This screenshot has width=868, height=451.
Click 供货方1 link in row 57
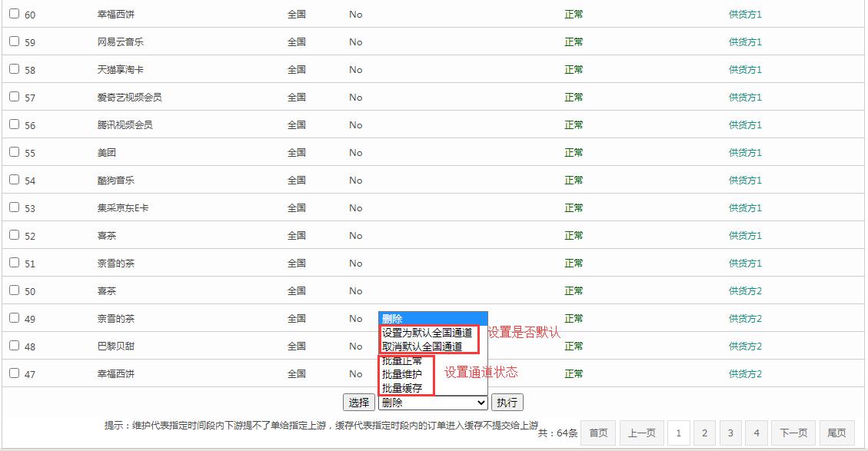tap(745, 98)
